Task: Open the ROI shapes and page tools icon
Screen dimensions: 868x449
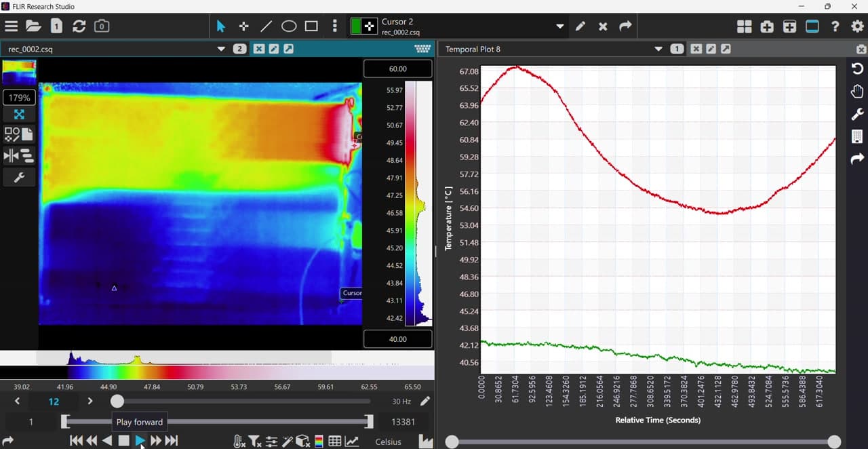Action: [19, 134]
